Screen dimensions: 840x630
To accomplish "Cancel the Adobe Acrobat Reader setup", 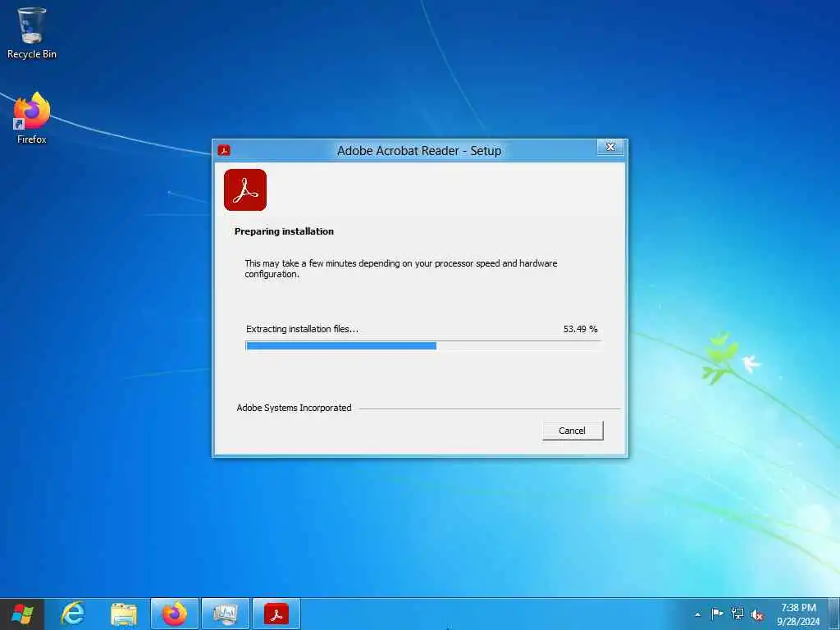I will 572,431.
